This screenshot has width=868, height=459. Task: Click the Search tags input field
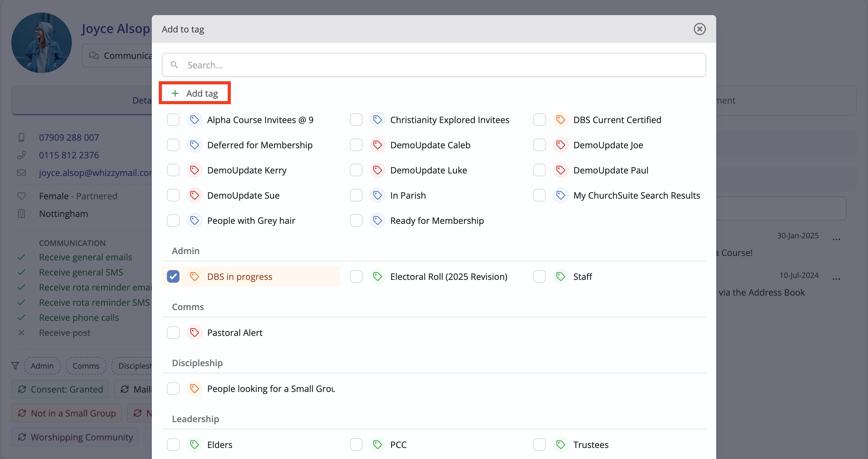(x=434, y=65)
